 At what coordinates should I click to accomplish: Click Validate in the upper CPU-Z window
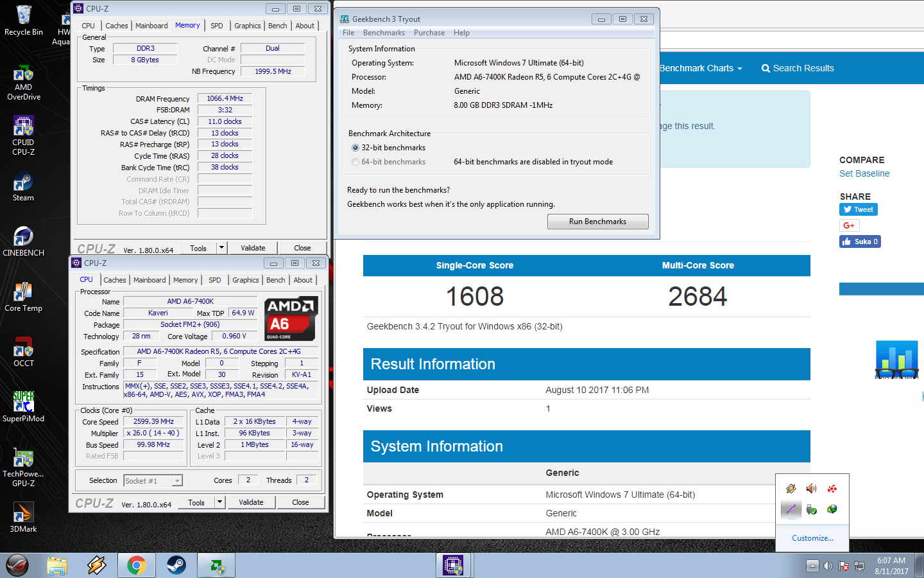click(x=253, y=248)
